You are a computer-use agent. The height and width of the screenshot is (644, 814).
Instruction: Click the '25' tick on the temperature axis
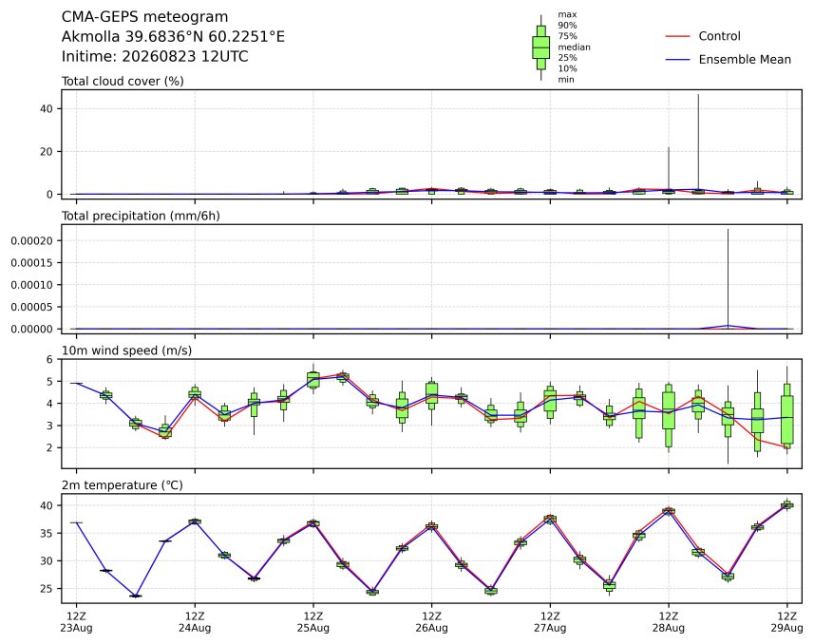click(x=47, y=589)
